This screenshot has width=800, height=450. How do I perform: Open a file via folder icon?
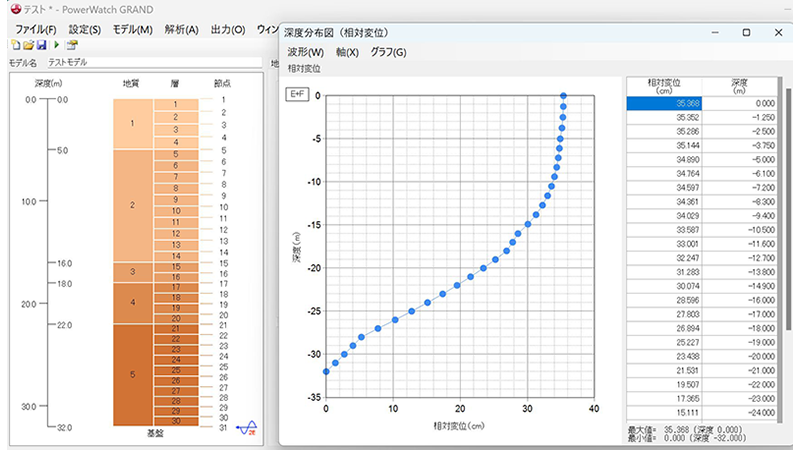click(x=28, y=45)
